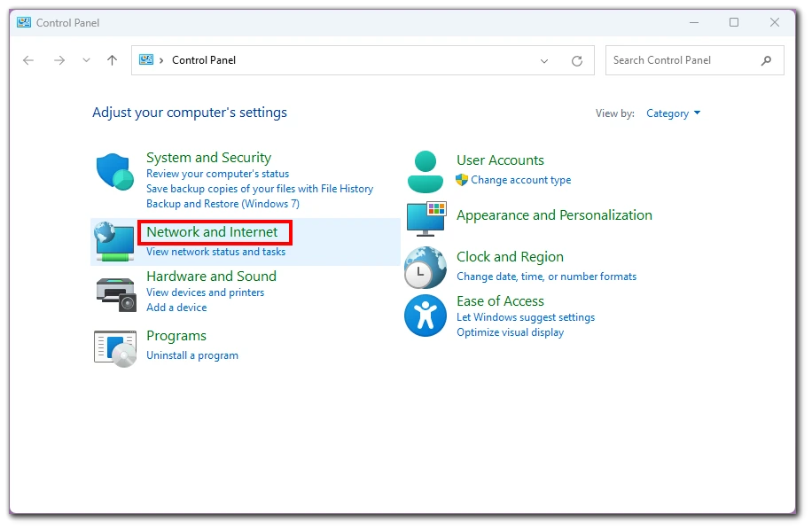Click the forward arrow navigation button

tap(59, 60)
